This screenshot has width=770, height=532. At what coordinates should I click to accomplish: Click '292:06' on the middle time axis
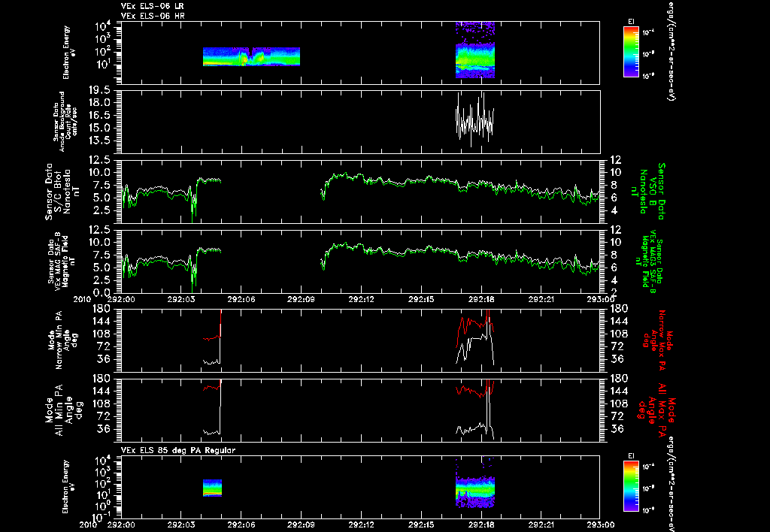(241, 299)
